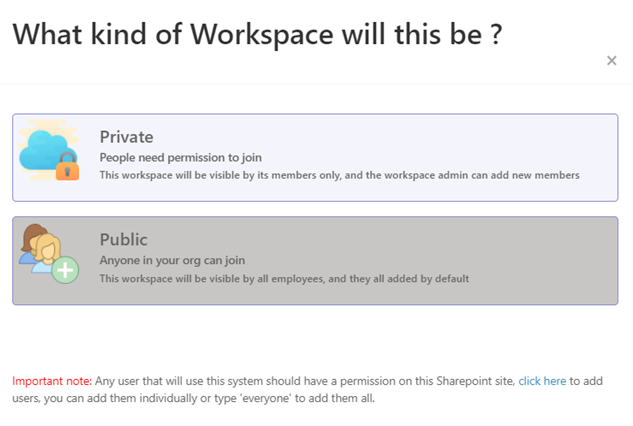
Task: Click the Private visible-by-members-only description
Action: pyautogui.click(x=339, y=175)
